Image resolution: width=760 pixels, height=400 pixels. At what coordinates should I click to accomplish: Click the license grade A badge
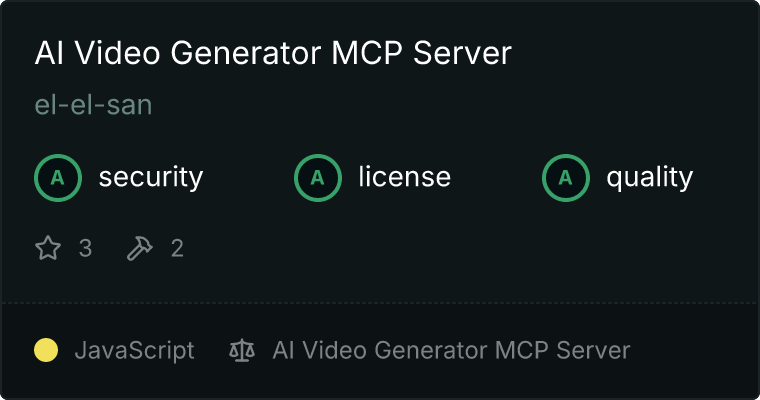pos(317,177)
